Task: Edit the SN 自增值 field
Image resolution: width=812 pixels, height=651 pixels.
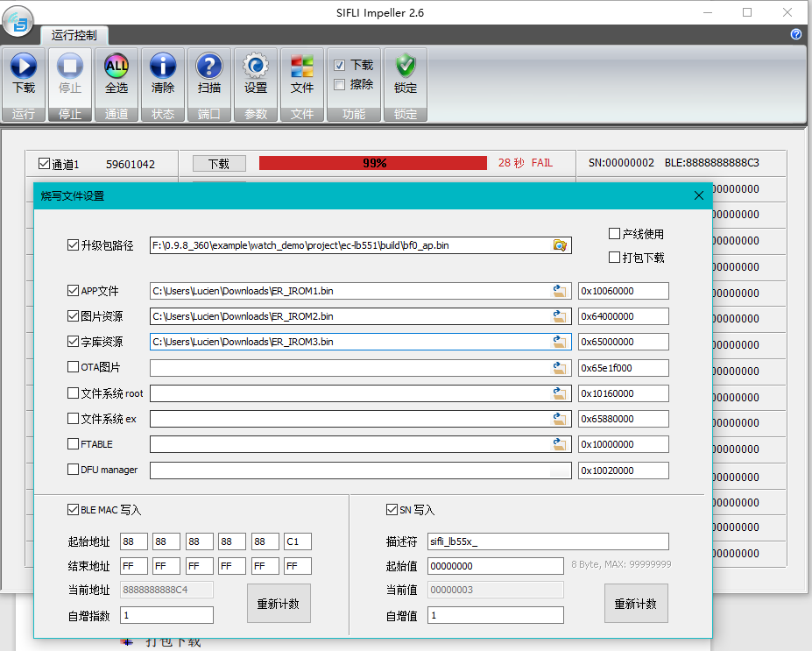Action: click(496, 615)
